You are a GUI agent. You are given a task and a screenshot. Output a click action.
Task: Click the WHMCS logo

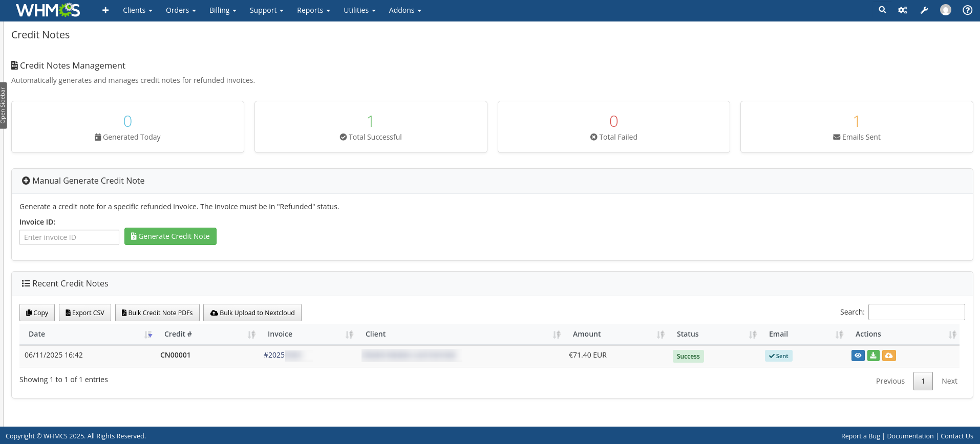click(48, 10)
